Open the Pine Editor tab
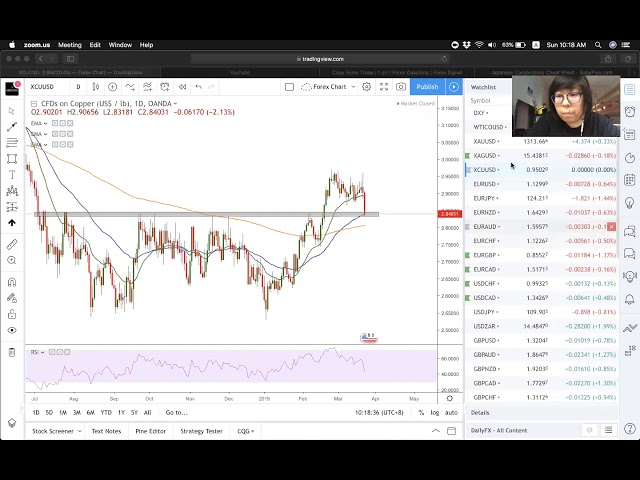 pos(150,431)
